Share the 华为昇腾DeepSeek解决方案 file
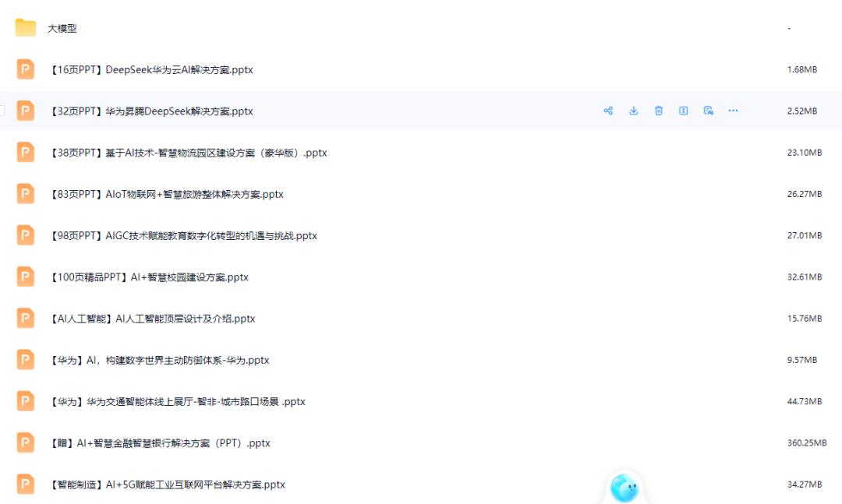This screenshot has height=504, width=842. pos(608,111)
